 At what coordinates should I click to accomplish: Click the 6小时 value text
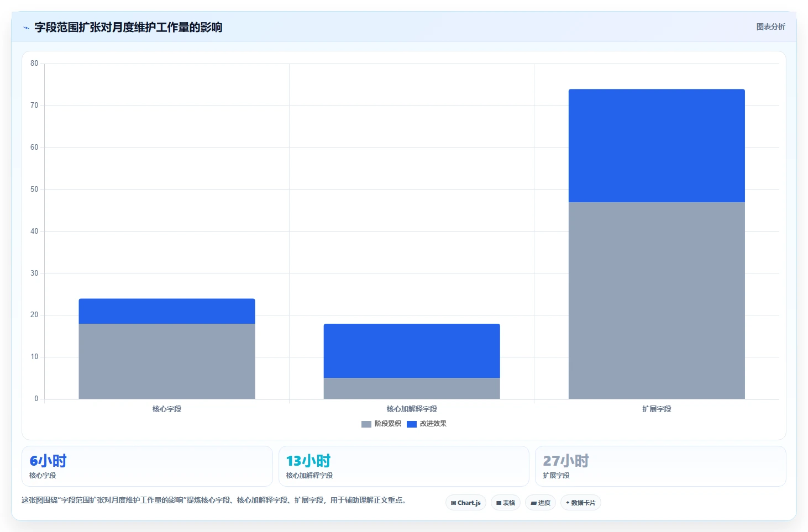click(x=48, y=461)
